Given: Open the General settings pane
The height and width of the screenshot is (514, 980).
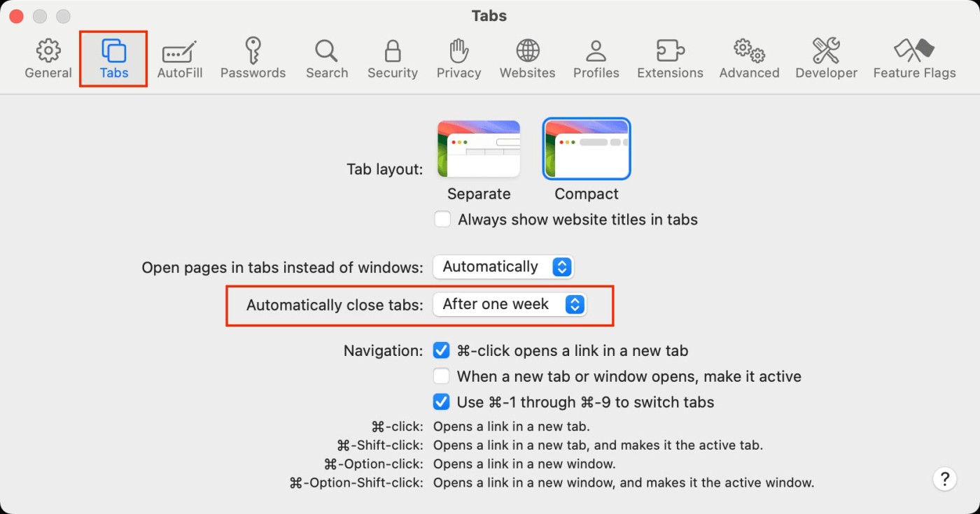Looking at the screenshot, I should click(48, 59).
